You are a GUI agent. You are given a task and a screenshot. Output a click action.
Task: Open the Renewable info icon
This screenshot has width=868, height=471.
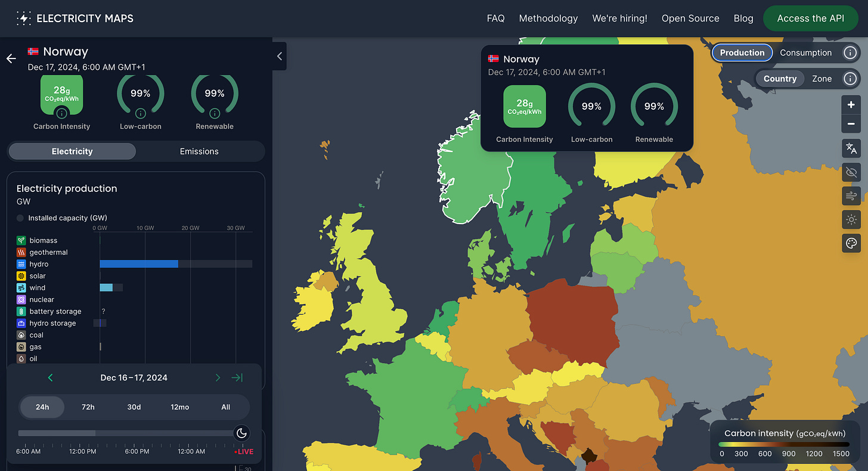tap(215, 113)
